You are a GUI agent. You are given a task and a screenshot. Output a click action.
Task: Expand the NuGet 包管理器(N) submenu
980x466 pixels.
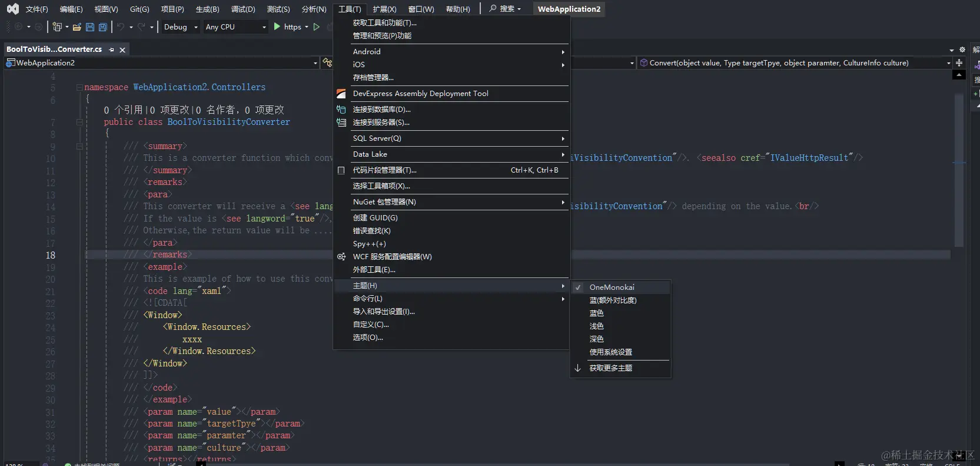[451, 202]
